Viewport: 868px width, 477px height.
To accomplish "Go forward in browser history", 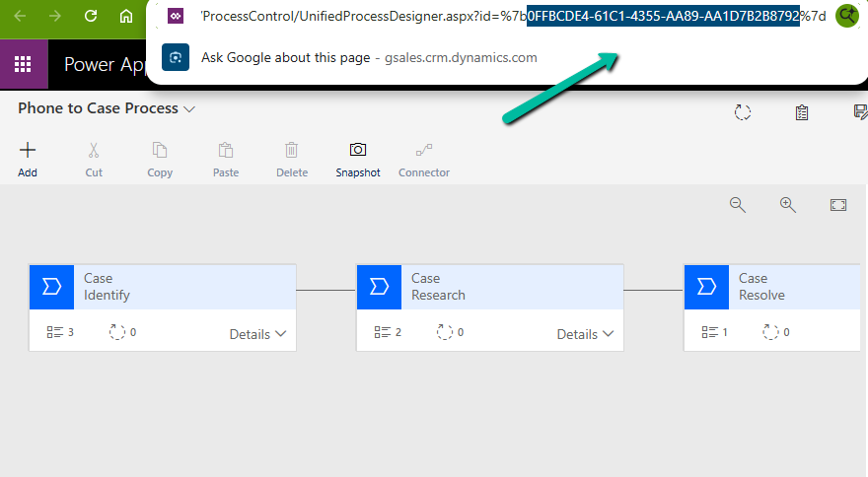I will [55, 16].
